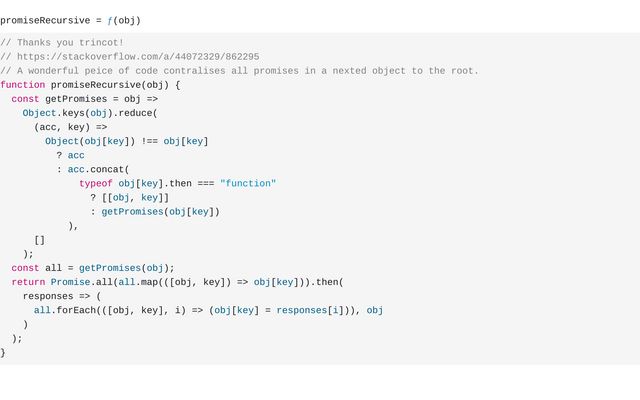Click the promiseRecursive output value at top
Viewport: 640px width, 400px height.
(x=48, y=20)
